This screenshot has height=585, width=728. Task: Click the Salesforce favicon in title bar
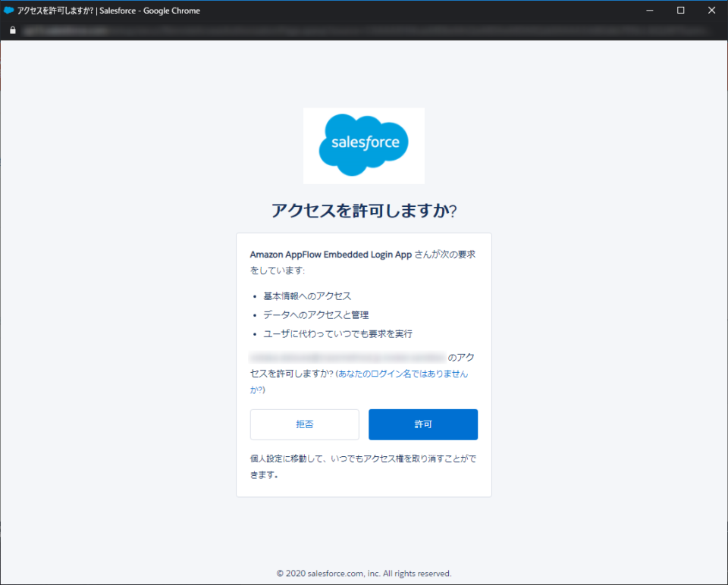pos(8,10)
